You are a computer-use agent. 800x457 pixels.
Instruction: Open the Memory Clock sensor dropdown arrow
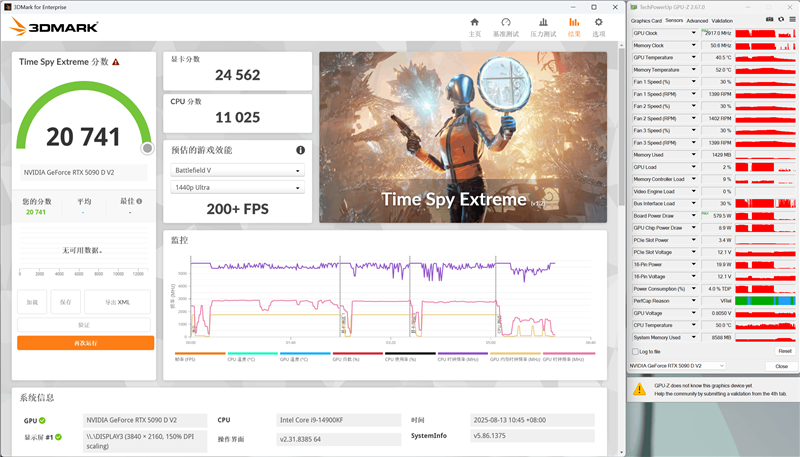(693, 45)
